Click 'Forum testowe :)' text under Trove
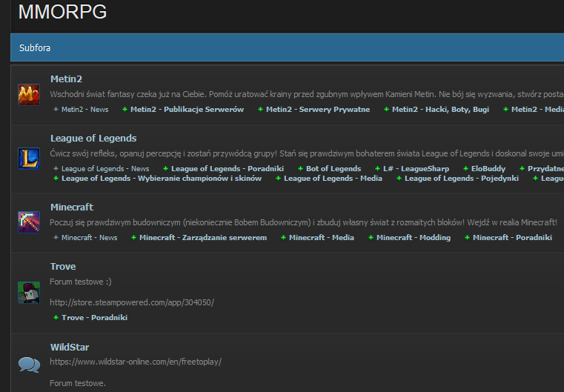The width and height of the screenshot is (564, 392). pos(81,282)
